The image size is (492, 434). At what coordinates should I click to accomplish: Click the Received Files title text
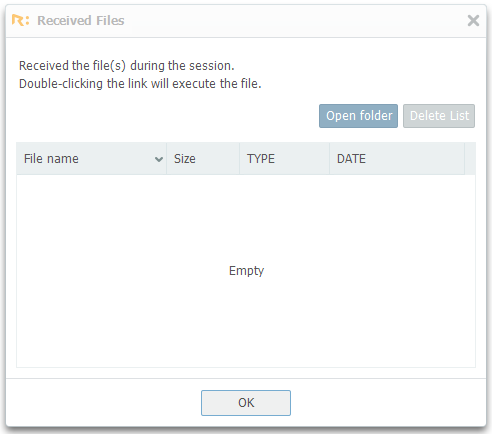pos(81,20)
